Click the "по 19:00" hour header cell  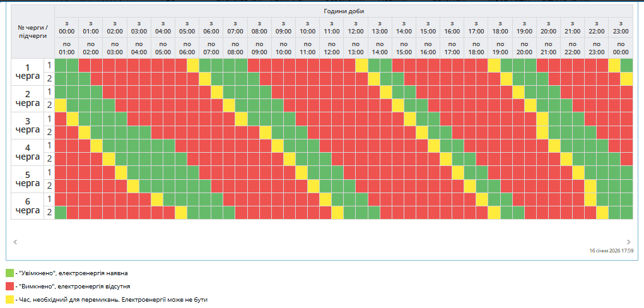click(x=500, y=47)
